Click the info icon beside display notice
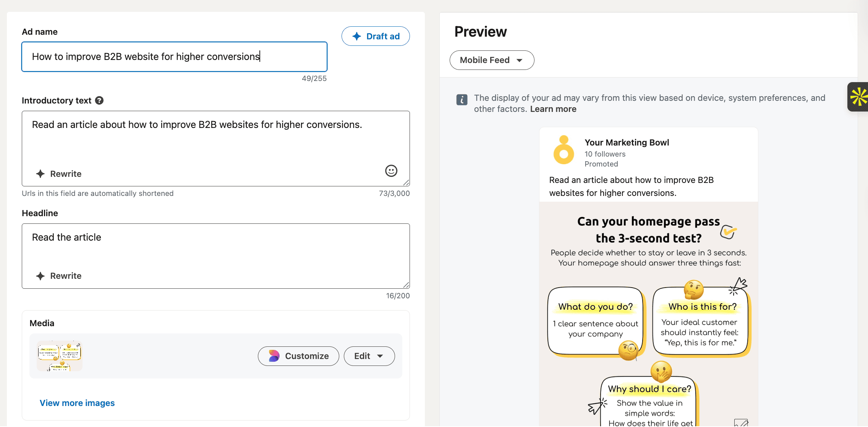The width and height of the screenshot is (868, 427). pos(462,100)
